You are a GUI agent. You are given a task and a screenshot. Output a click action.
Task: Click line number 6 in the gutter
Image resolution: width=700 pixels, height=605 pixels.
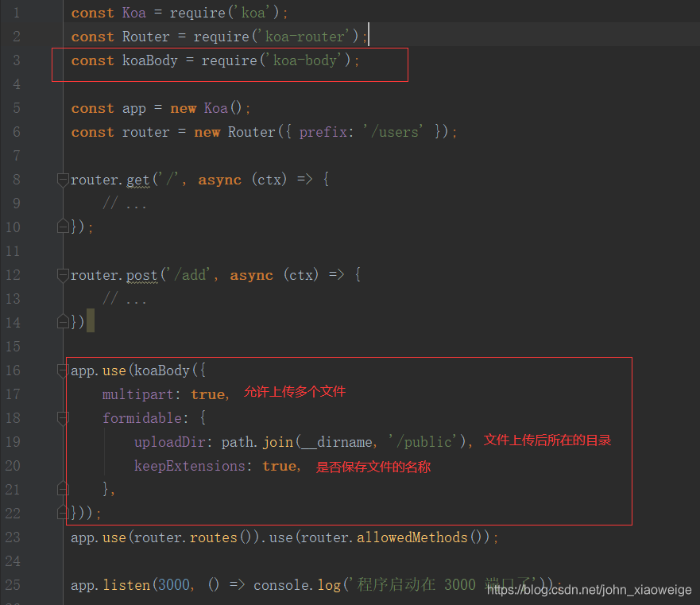pos(17,131)
